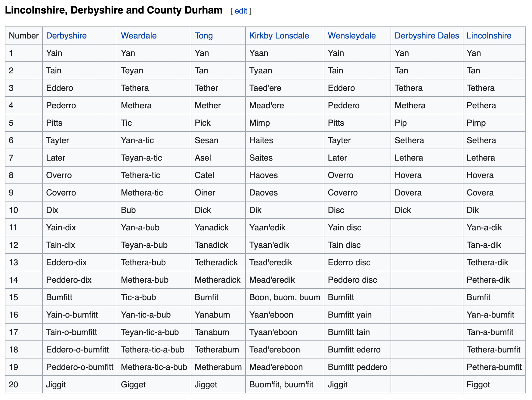Click the cell reading 'Yaan'edik'
532x400 pixels.
tap(285, 228)
